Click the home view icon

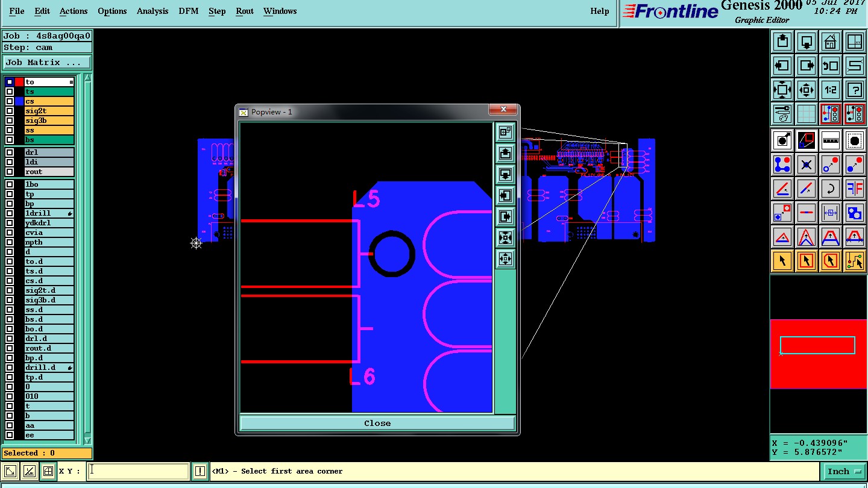(x=831, y=42)
